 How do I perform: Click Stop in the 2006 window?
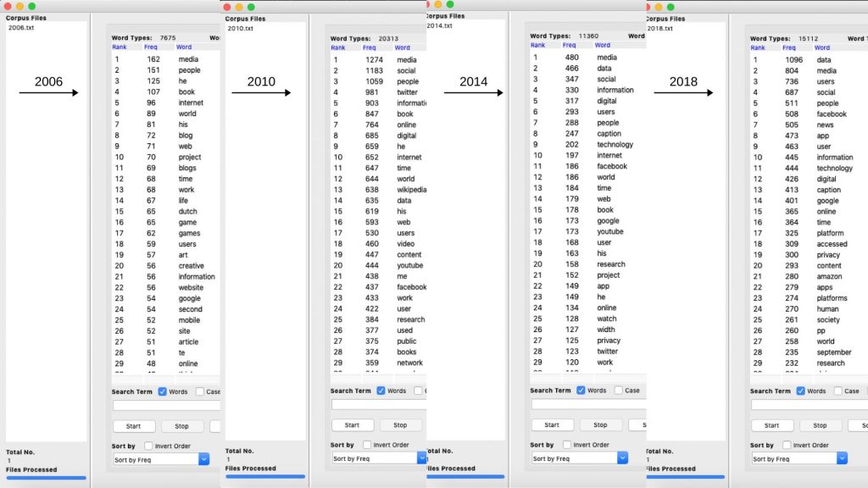pyautogui.click(x=181, y=427)
